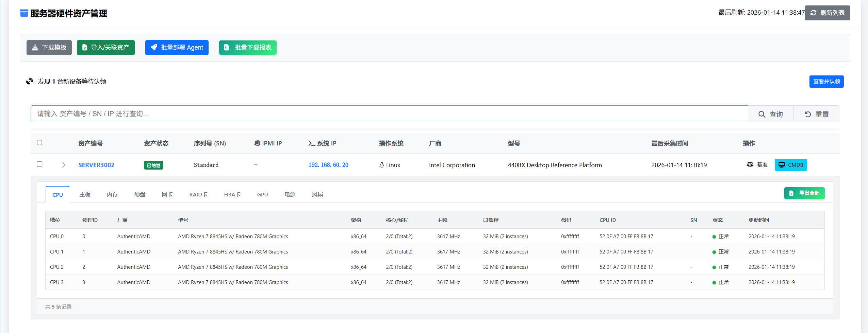Click the magnifier query icon
Image resolution: width=868 pixels, height=333 pixels.
pyautogui.click(x=762, y=115)
